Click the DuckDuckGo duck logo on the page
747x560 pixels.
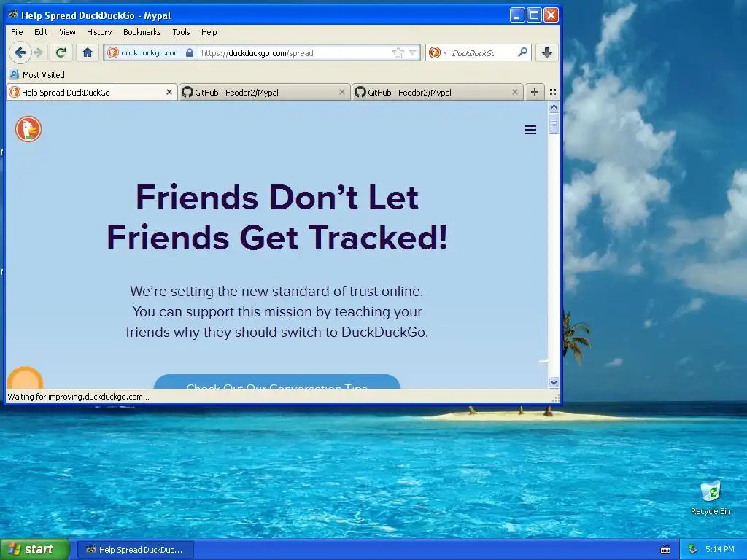click(28, 129)
